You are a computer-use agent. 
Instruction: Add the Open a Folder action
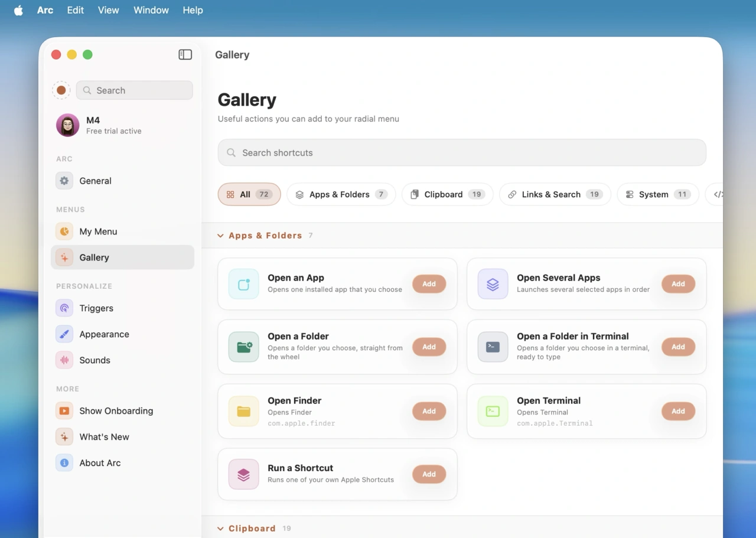[429, 347]
